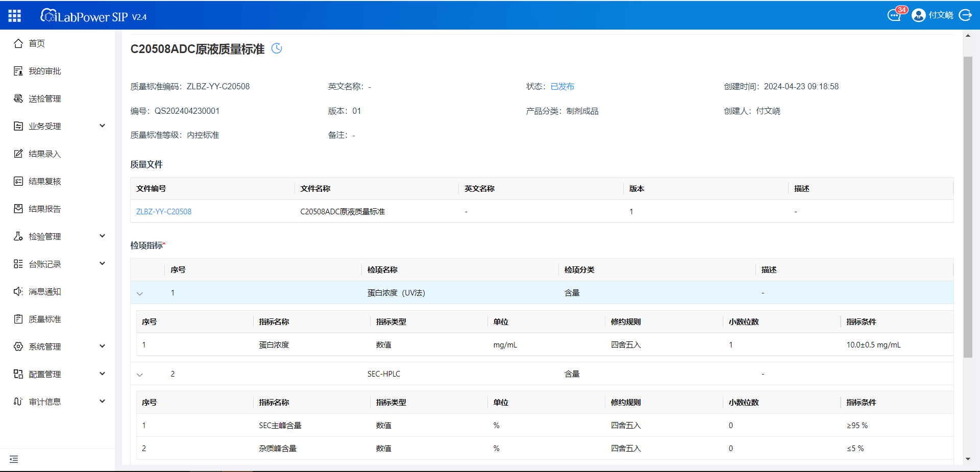Screen dimensions: 980x472
Task: Open the history clock icon beside title
Action: coord(277,48)
